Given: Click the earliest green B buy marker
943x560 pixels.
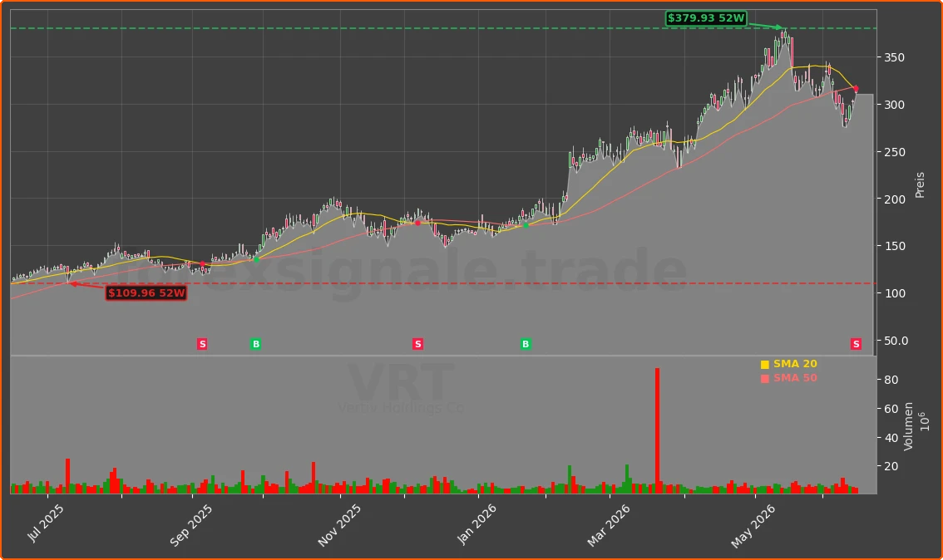Looking at the screenshot, I should (255, 344).
